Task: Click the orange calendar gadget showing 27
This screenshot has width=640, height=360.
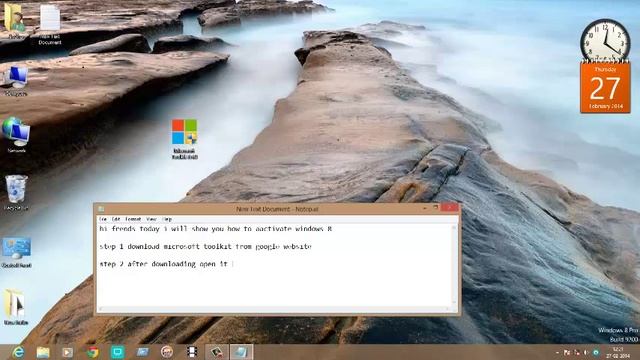Action: coord(605,88)
